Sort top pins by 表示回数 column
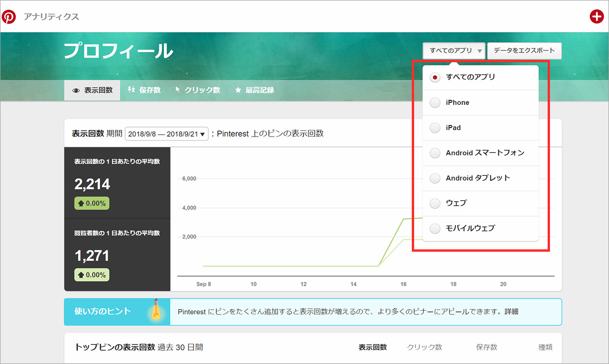 [373, 347]
